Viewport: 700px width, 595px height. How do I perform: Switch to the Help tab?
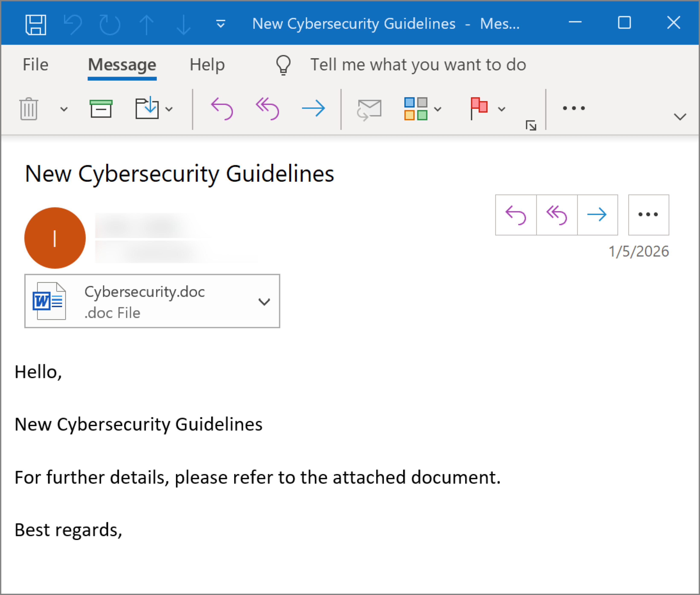(x=207, y=64)
